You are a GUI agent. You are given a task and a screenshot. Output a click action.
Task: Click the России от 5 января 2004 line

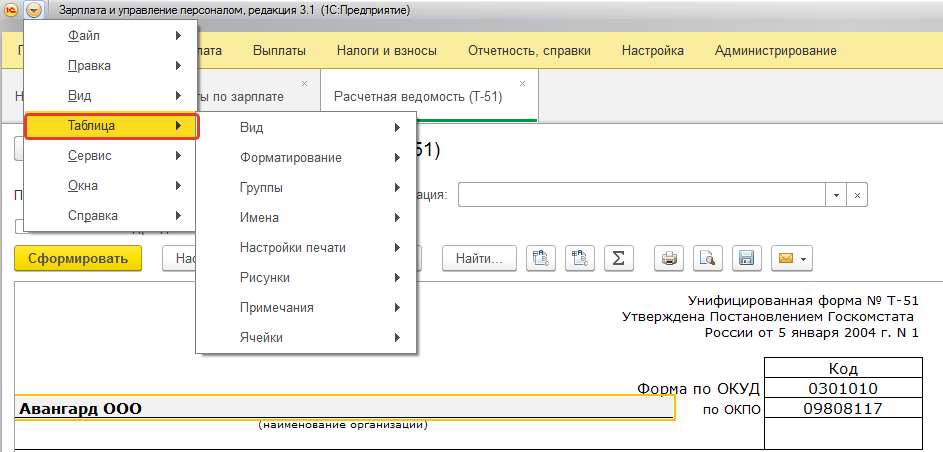tap(811, 333)
